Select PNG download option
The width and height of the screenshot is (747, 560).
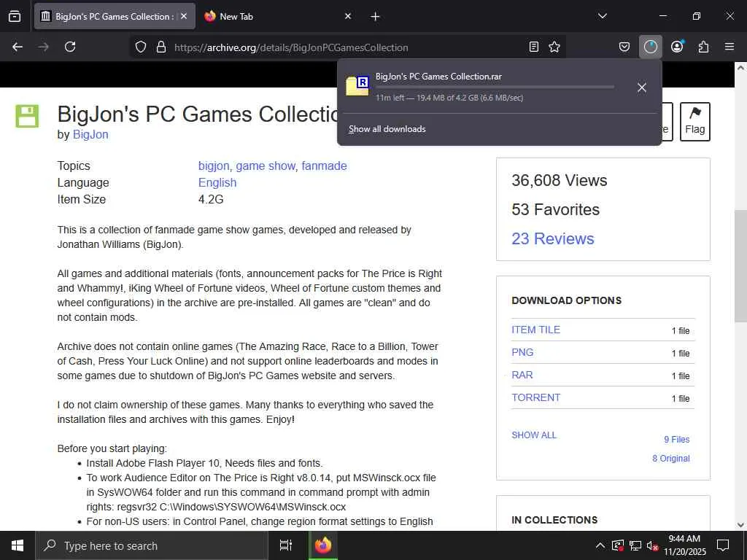click(x=522, y=352)
